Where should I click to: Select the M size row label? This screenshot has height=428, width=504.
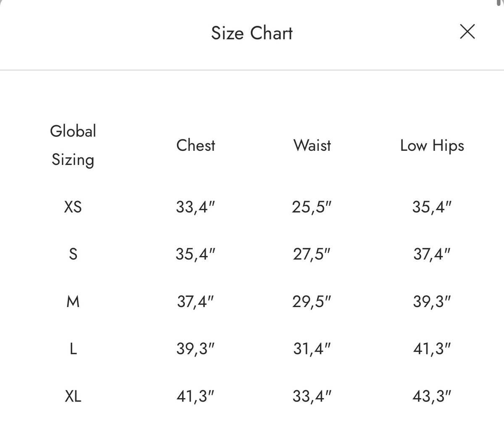(73, 301)
